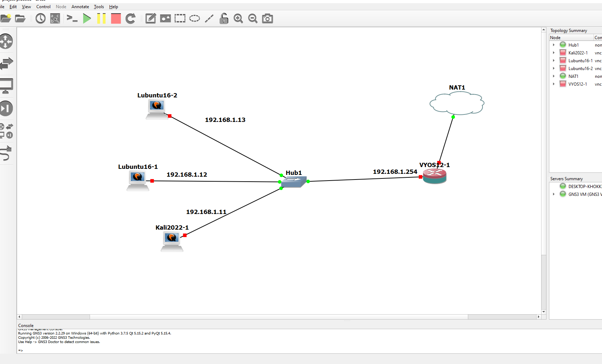Select Lubuntu16-2 row in Topology Summary
The width and height of the screenshot is (602, 364).
pos(576,69)
